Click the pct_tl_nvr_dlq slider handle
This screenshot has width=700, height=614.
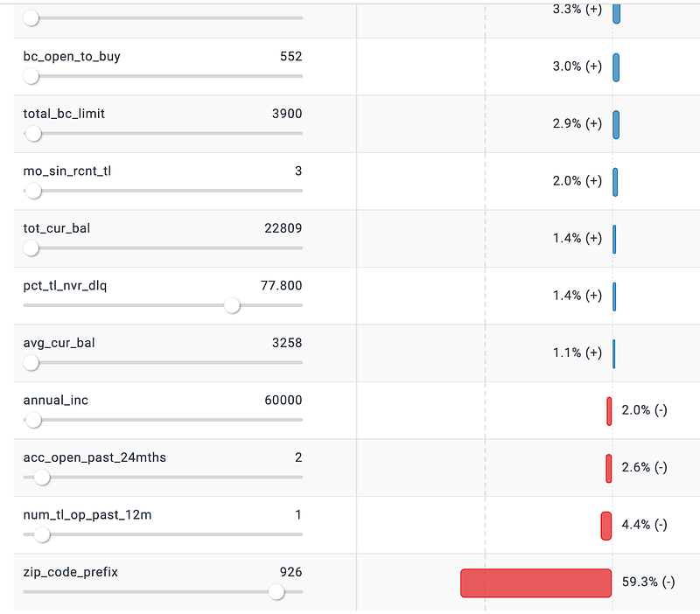click(232, 305)
